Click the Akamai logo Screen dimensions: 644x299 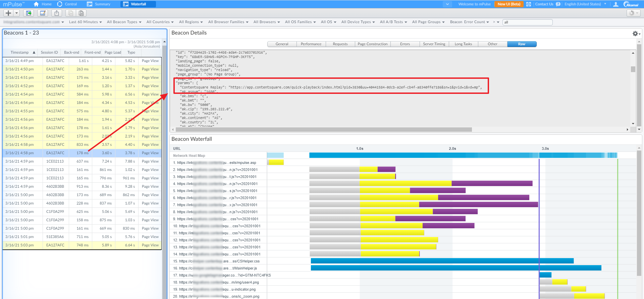click(x=631, y=4)
